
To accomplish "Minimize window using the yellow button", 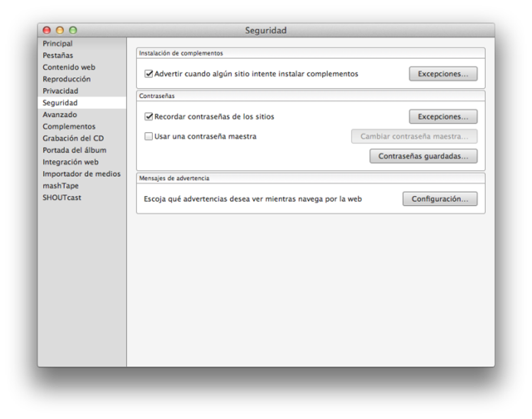I will 60,30.
